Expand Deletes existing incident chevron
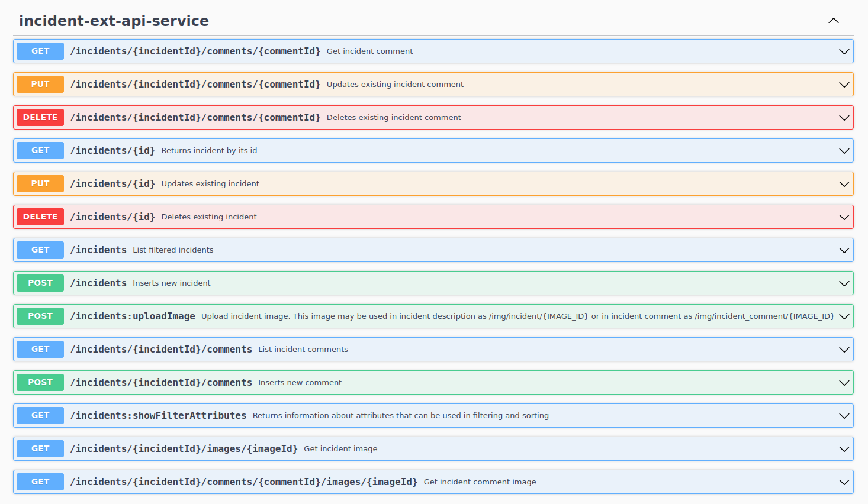The width and height of the screenshot is (868, 504). pos(844,217)
